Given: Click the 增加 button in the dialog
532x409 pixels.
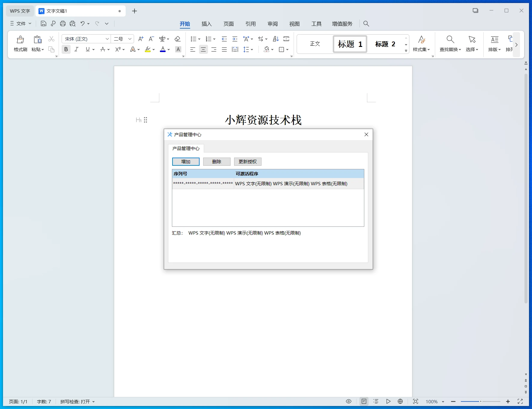Looking at the screenshot, I should 186,161.
